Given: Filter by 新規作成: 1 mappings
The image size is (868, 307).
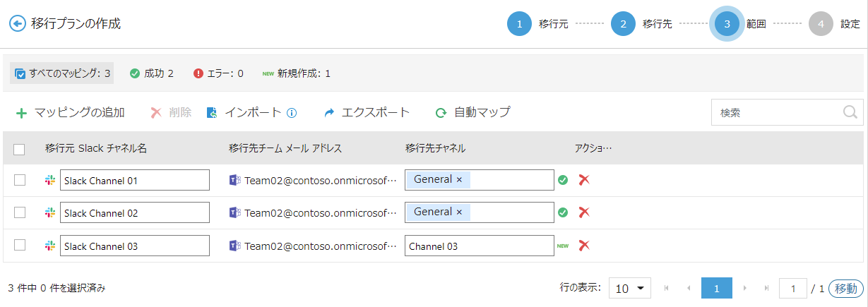Looking at the screenshot, I should [x=296, y=73].
